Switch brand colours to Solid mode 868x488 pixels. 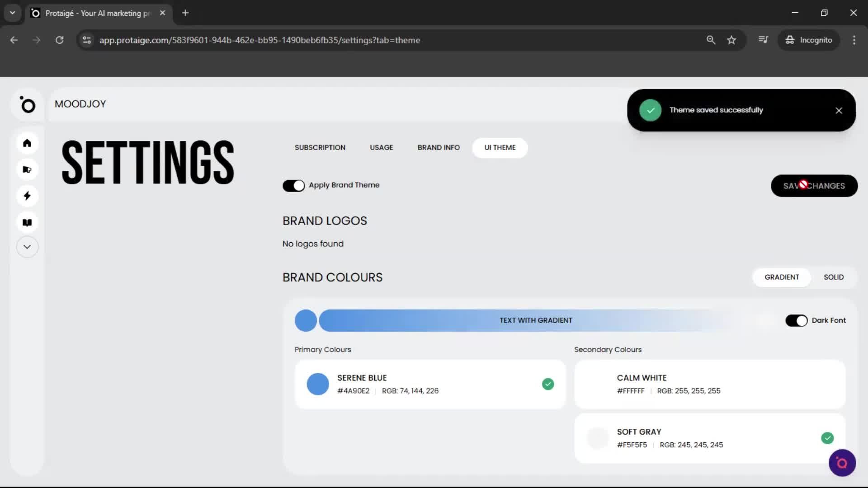833,277
